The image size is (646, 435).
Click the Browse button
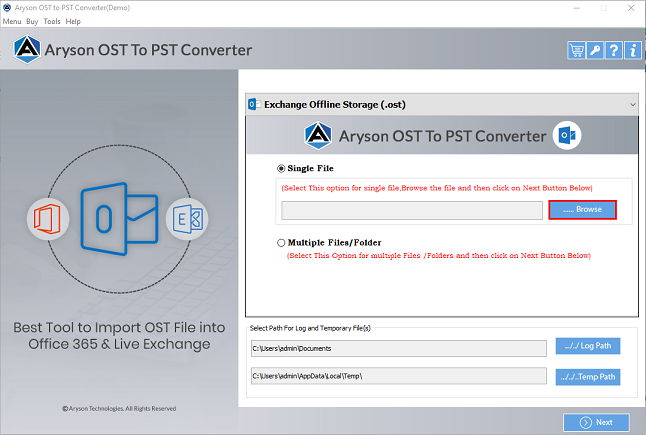(x=582, y=210)
